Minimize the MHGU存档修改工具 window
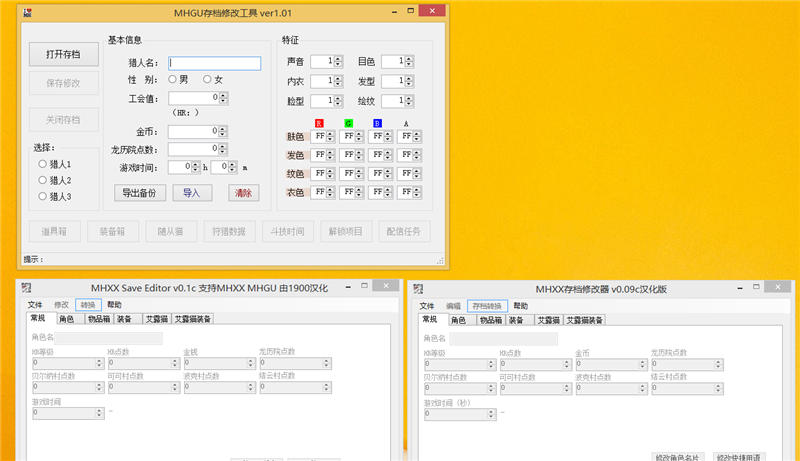 coord(394,11)
